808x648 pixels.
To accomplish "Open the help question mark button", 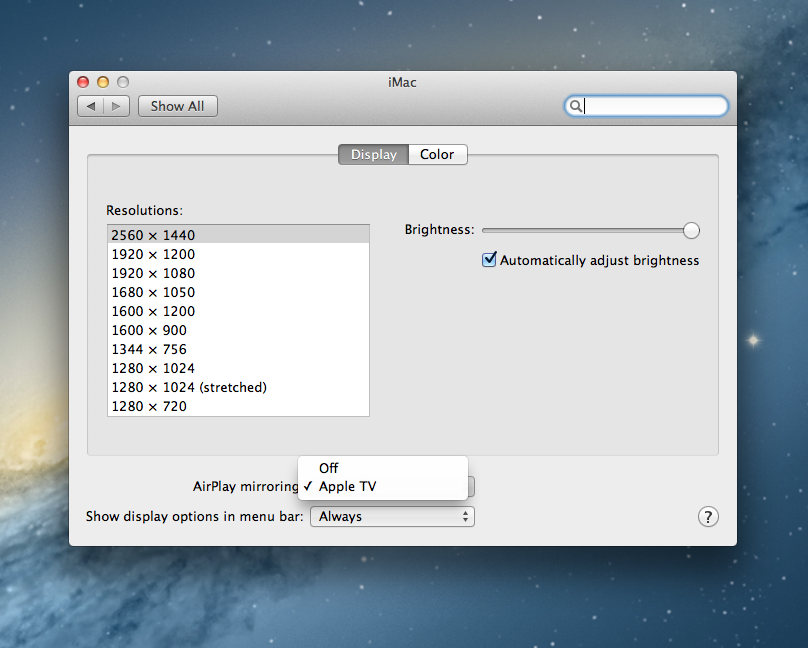I will pyautogui.click(x=707, y=516).
